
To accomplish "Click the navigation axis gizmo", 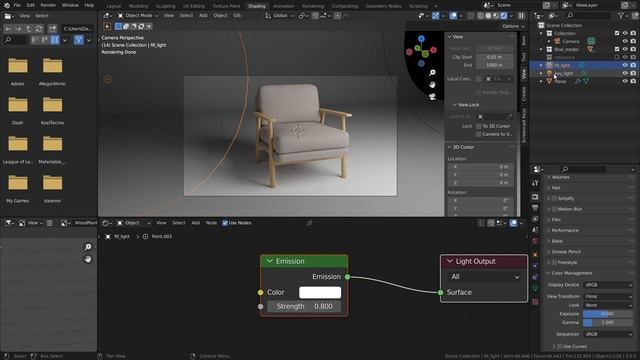I will 421,51.
